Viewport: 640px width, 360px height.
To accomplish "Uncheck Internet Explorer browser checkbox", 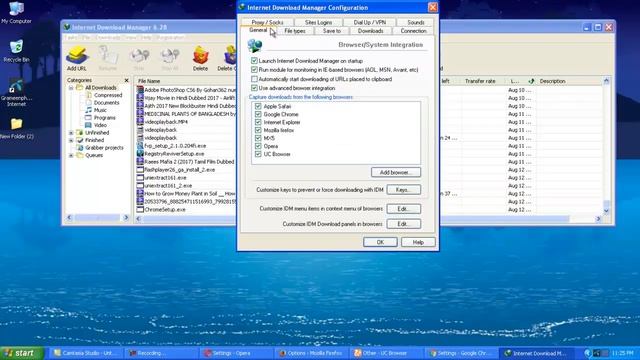I will click(258, 122).
